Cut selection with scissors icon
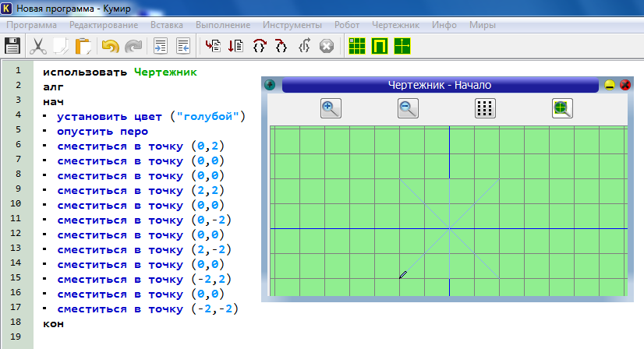 [37, 46]
